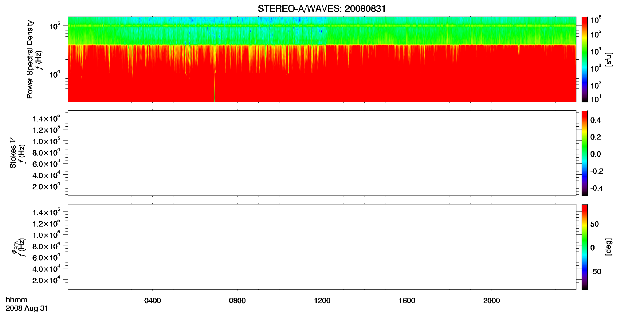Click the 2.0×10^4 tick on phi RTN axis
The image size is (644, 332).
(46, 280)
